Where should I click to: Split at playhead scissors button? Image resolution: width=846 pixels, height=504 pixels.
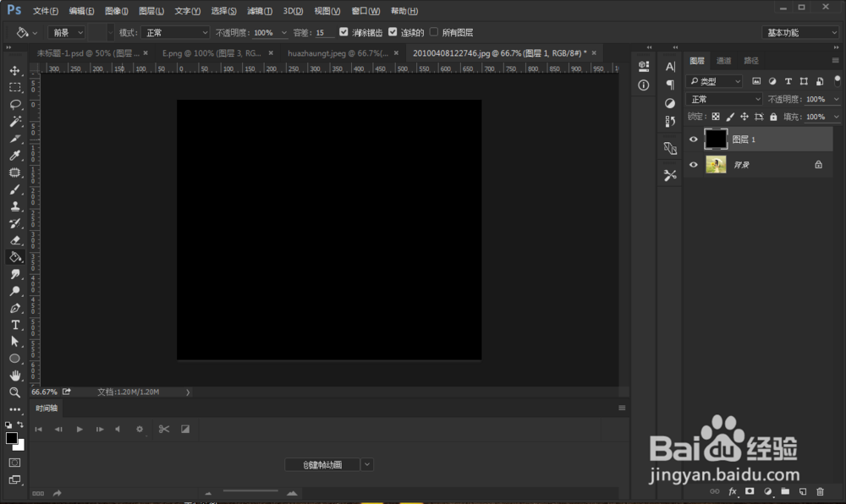tap(164, 429)
